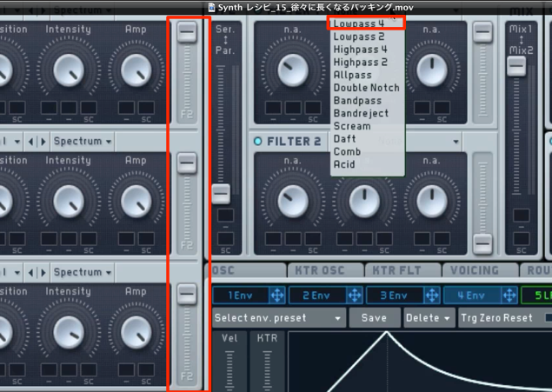Click the 3Env move-crosshair modulation handle

point(432,296)
